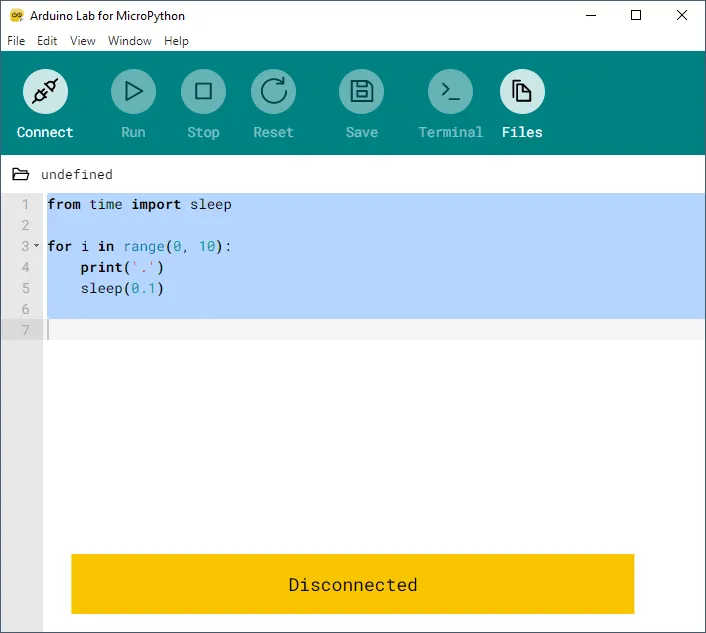Click the print('.') code line
The height and width of the screenshot is (633, 706).
122,267
